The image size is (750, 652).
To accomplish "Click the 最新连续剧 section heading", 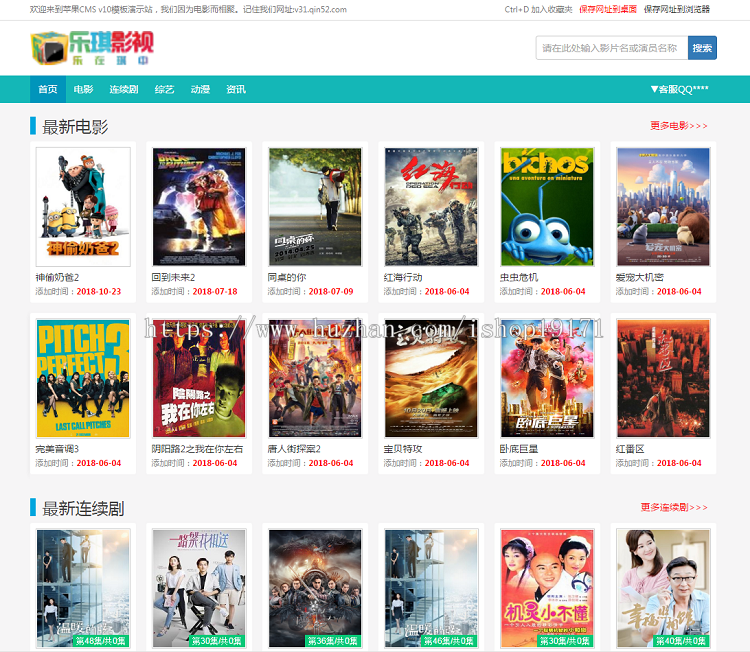I will 83,508.
